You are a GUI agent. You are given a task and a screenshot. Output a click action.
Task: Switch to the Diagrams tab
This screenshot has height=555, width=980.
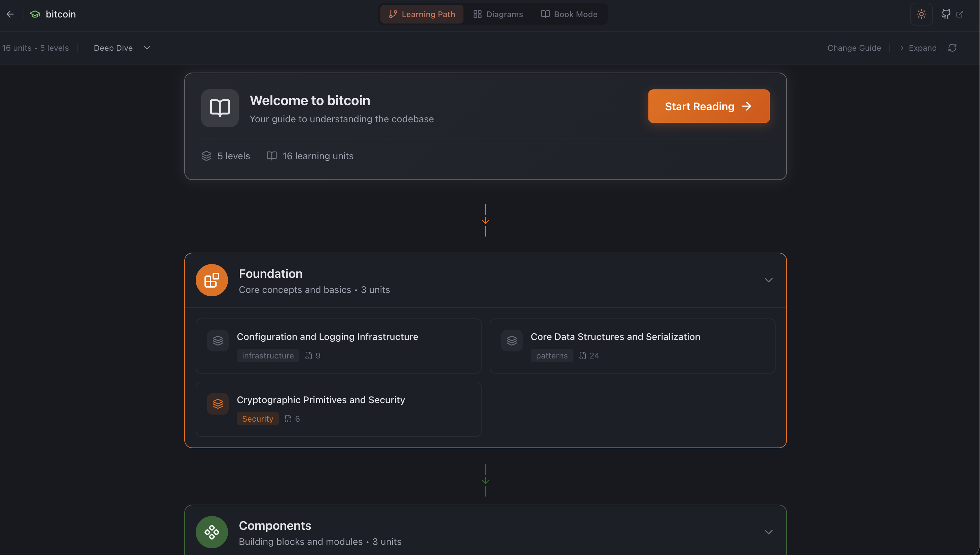[498, 14]
